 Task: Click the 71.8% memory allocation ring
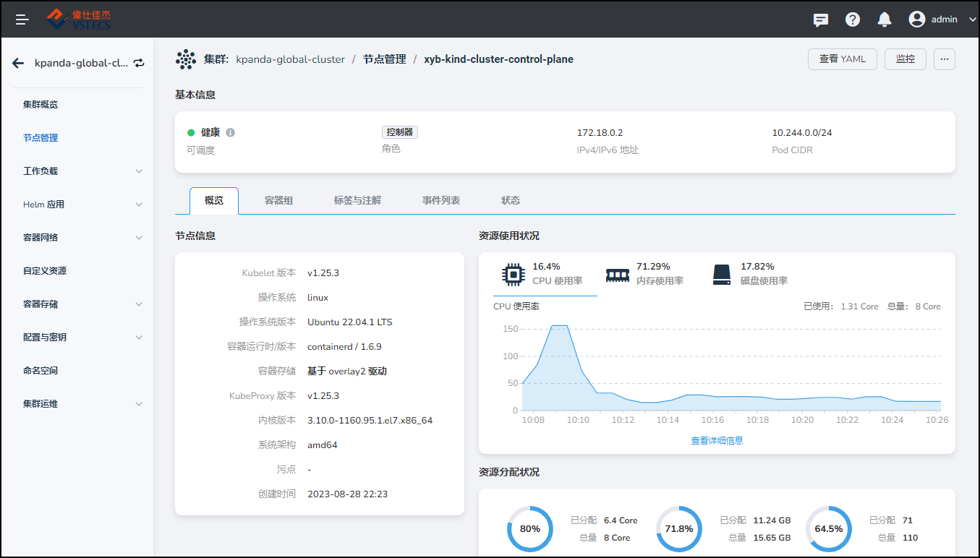pos(679,528)
